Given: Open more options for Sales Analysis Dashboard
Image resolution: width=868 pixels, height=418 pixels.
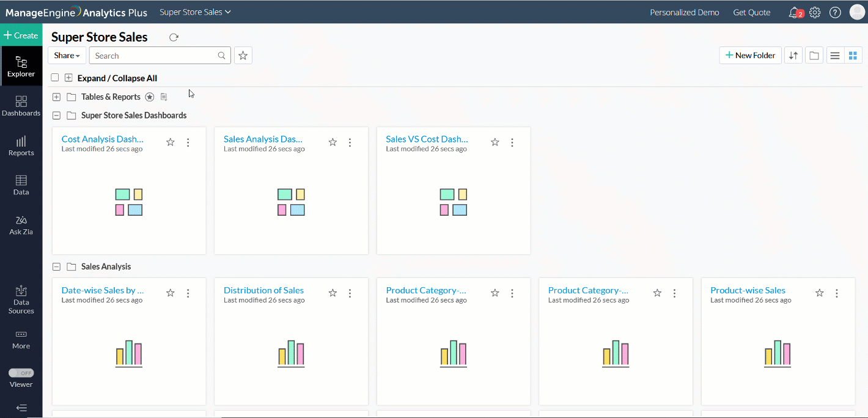Looking at the screenshot, I should pyautogui.click(x=350, y=142).
